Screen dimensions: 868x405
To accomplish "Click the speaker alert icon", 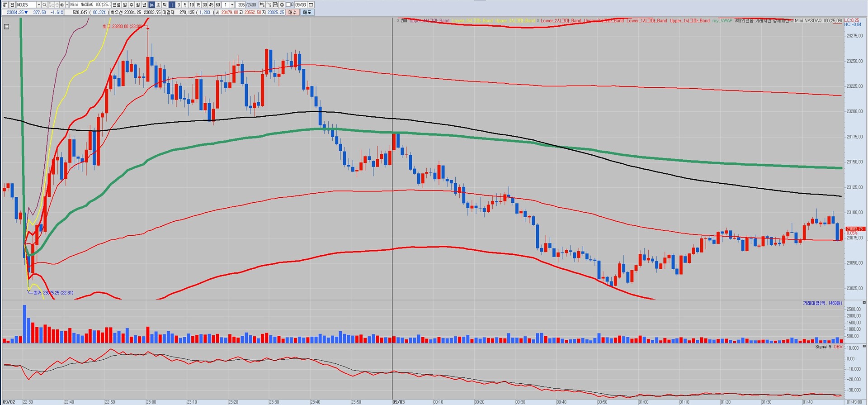I will point(62,5).
